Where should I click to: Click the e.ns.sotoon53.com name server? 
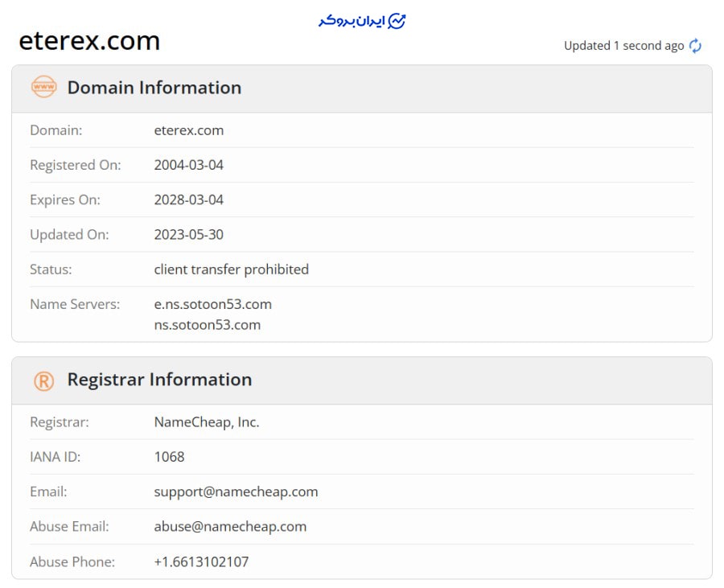pyautogui.click(x=213, y=304)
